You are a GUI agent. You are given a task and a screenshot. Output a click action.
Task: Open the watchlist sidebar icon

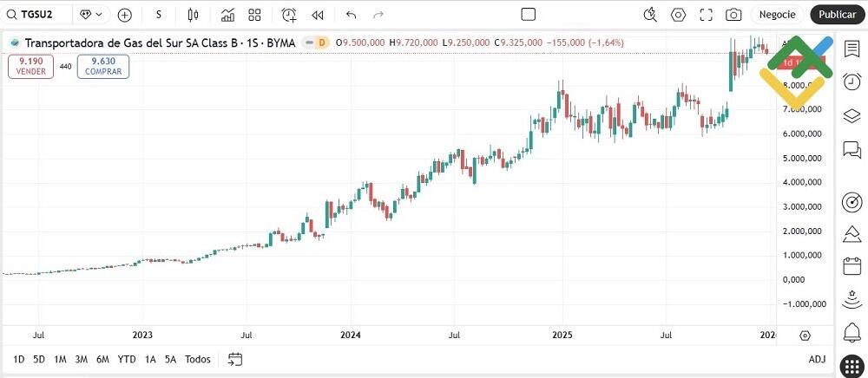click(852, 49)
